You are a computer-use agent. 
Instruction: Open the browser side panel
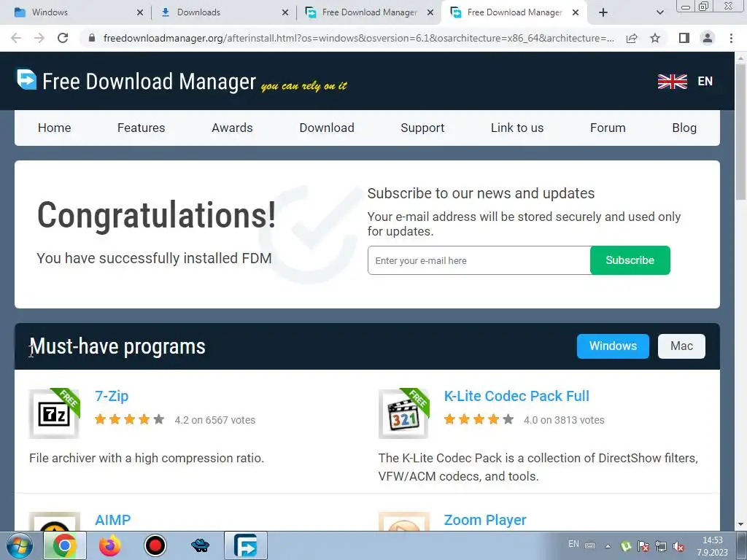tap(684, 38)
